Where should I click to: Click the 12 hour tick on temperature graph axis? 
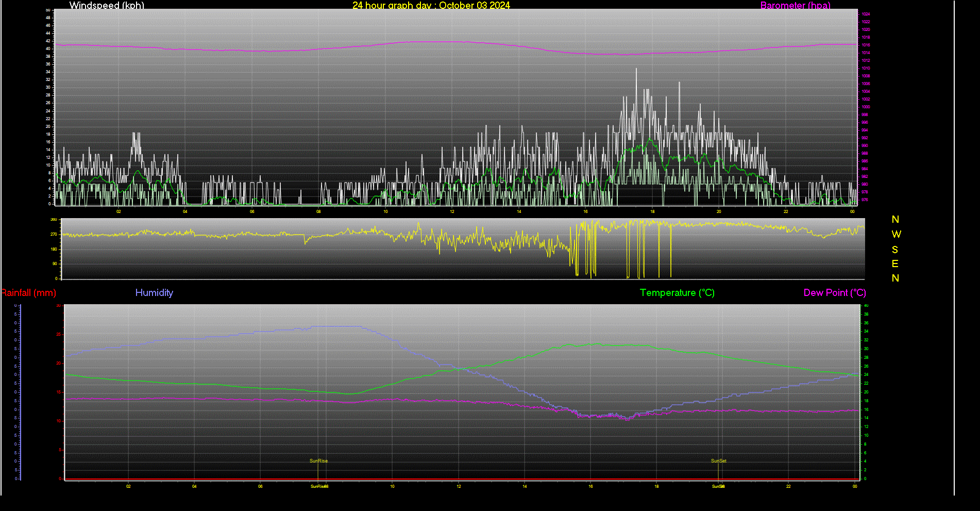tap(459, 486)
